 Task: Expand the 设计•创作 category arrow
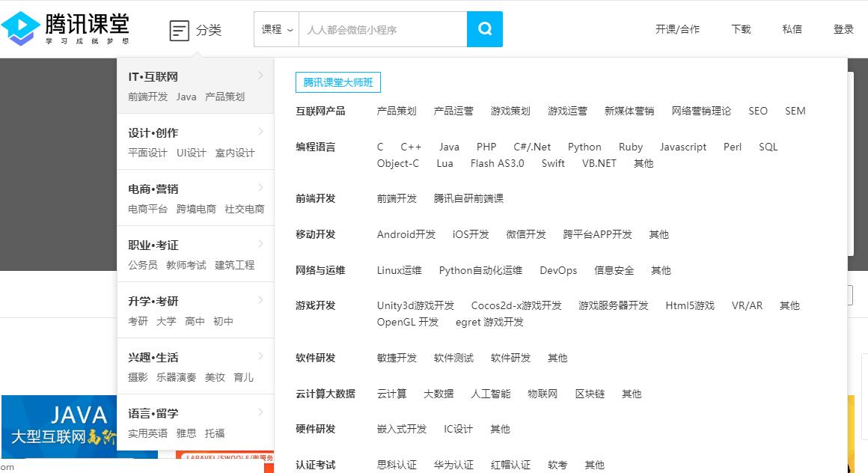pyautogui.click(x=260, y=131)
